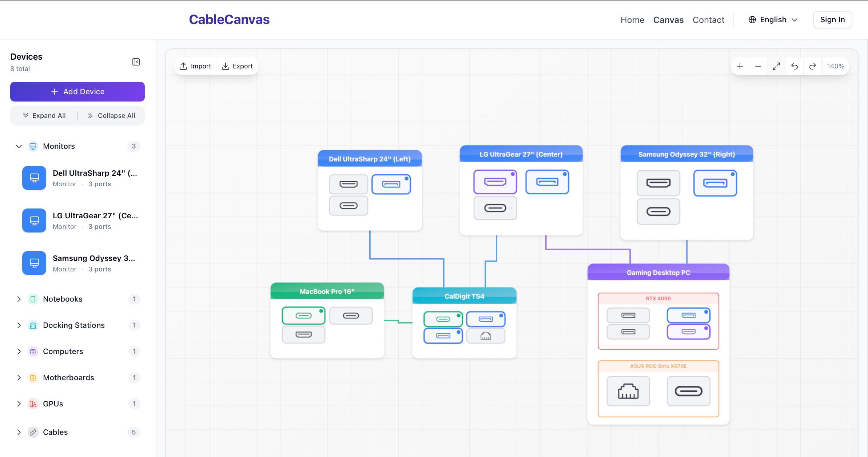This screenshot has height=457, width=868.
Task: Open the Contact nav item
Action: (708, 20)
